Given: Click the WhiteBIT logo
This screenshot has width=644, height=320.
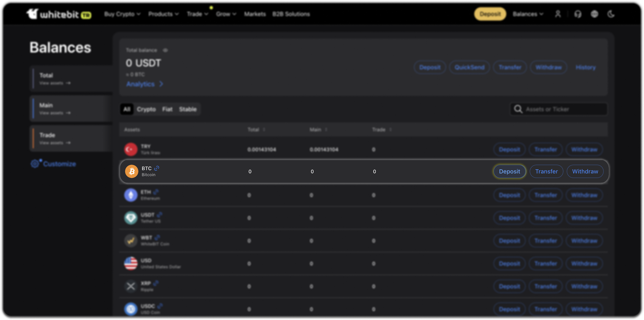Looking at the screenshot, I should [59, 14].
